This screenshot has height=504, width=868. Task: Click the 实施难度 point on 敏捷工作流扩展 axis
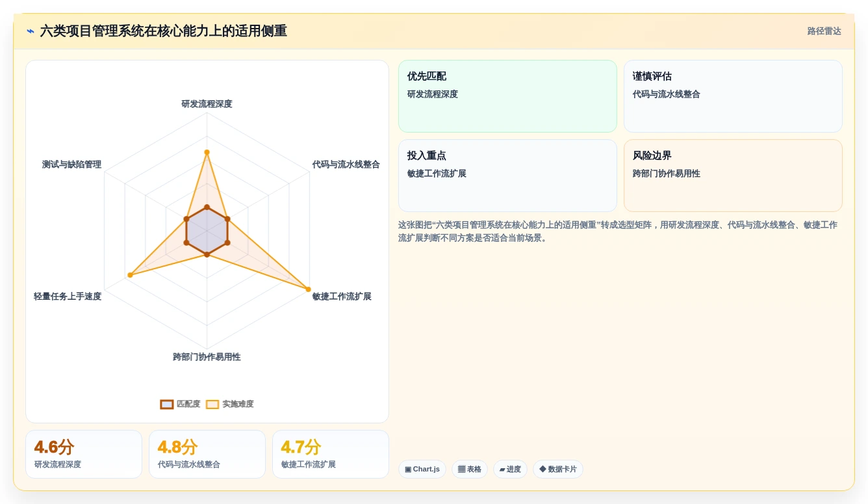(x=308, y=289)
